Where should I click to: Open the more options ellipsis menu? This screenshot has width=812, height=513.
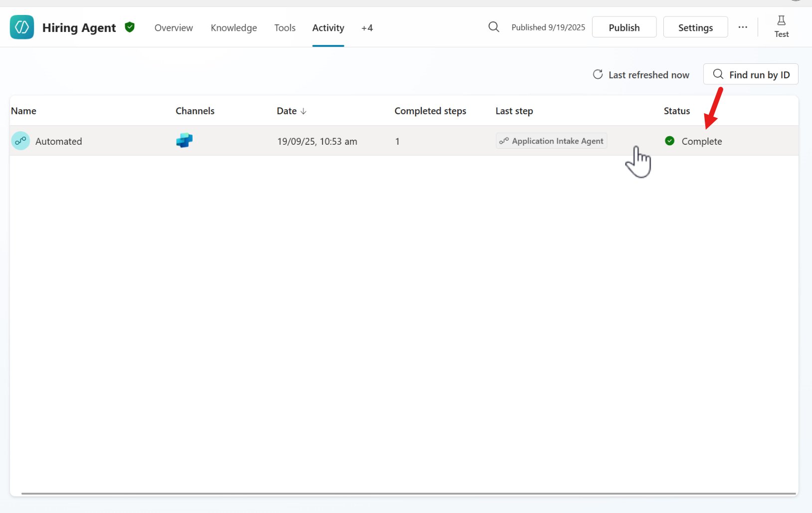(x=743, y=27)
